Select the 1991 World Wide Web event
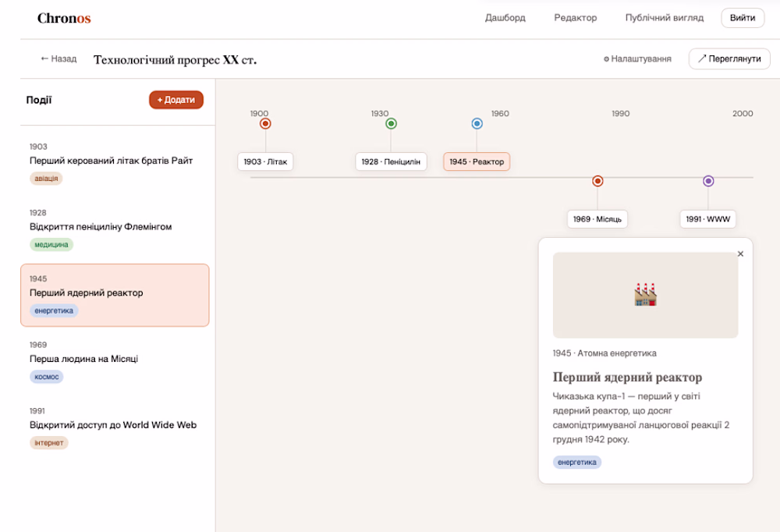Image resolution: width=780 pixels, height=532 pixels. 115,427
